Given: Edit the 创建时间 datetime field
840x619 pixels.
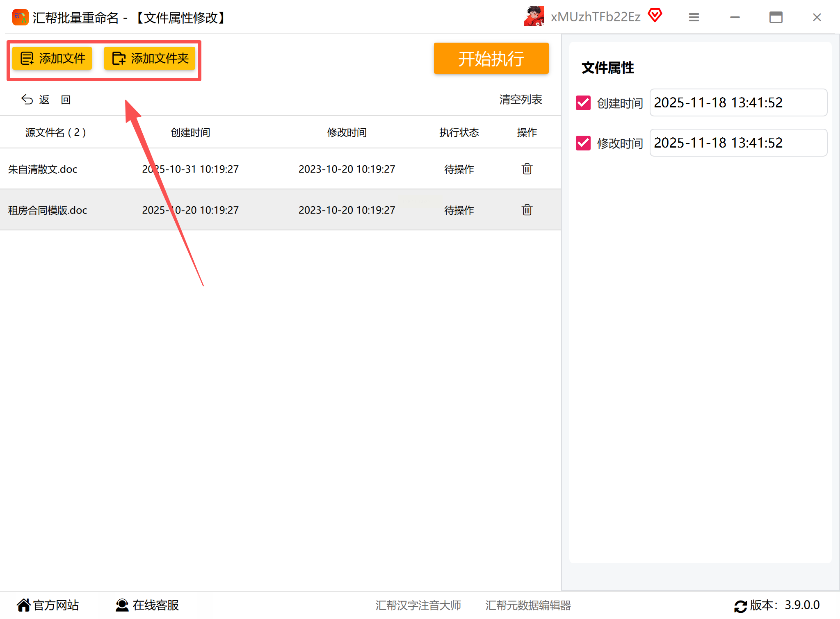Looking at the screenshot, I should coord(737,102).
